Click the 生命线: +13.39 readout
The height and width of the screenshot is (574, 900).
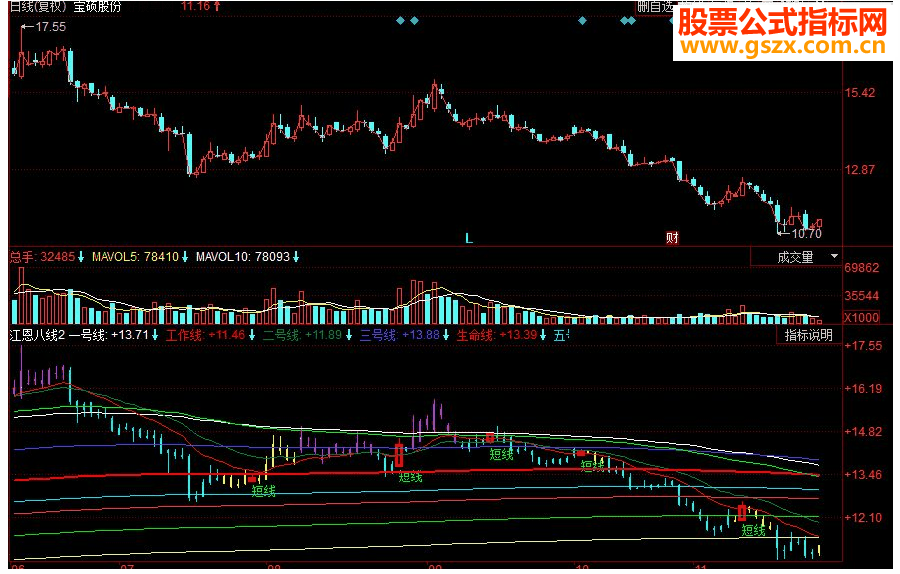(496, 335)
